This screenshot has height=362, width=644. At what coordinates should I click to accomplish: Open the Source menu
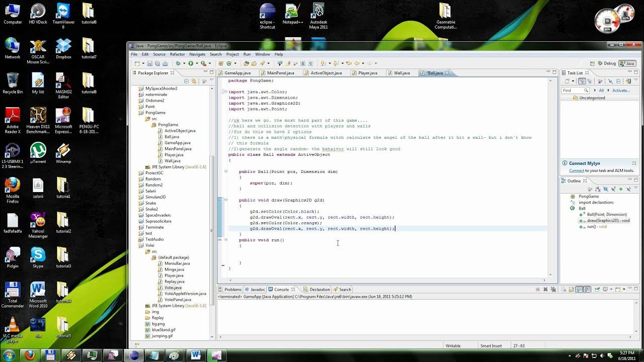click(x=159, y=54)
